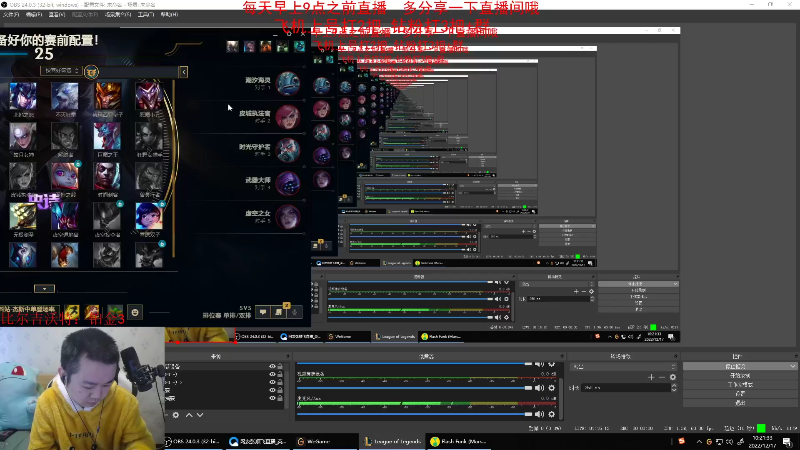Pick the 恶魔小丑 champion portrait
This screenshot has height=450, width=800.
(x=149, y=96)
